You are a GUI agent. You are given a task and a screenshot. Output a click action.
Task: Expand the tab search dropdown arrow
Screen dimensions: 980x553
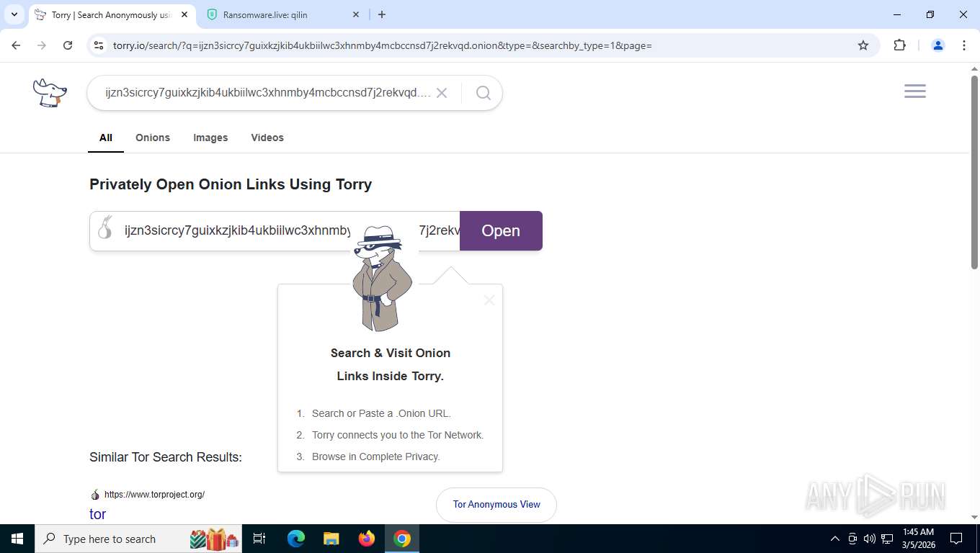[x=14, y=14]
